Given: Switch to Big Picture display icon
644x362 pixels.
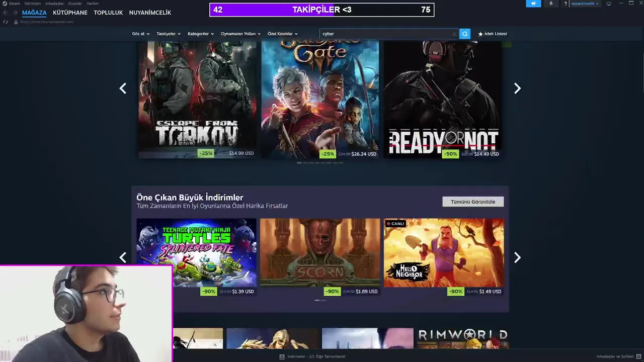Looking at the screenshot, I should coord(609,4).
